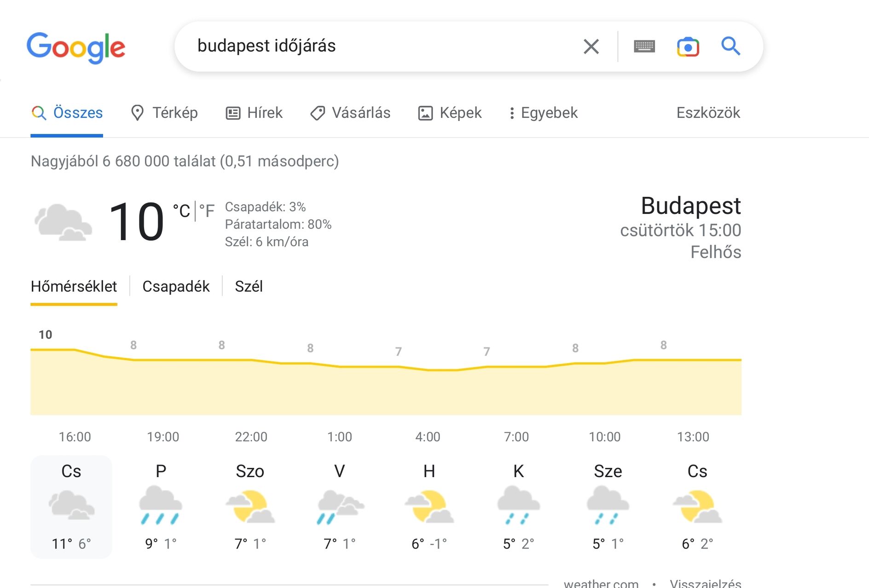The height and width of the screenshot is (588, 869).
Task: Open the Térkép results tab
Action: (x=164, y=113)
